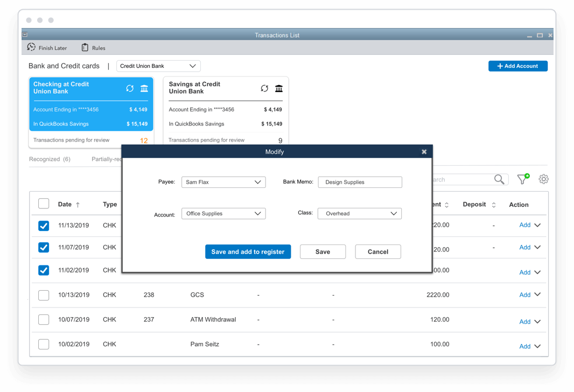Check the 10/13/2019 GCS transaction checkbox

click(44, 295)
